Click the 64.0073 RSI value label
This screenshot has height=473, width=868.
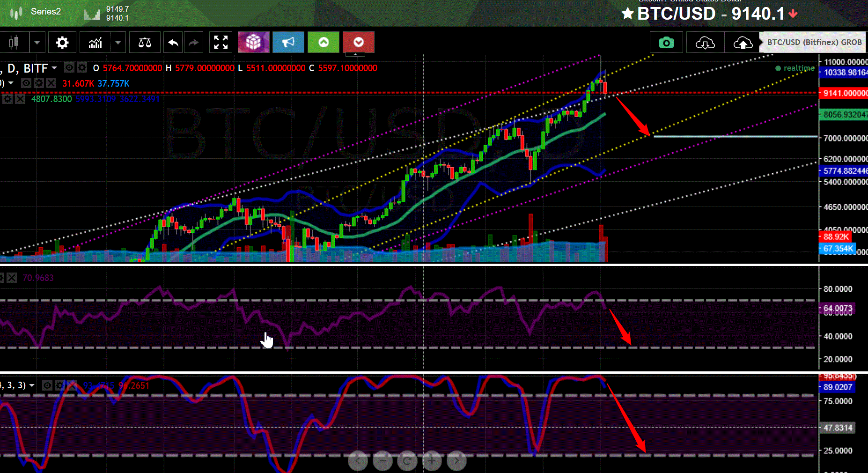pos(837,308)
